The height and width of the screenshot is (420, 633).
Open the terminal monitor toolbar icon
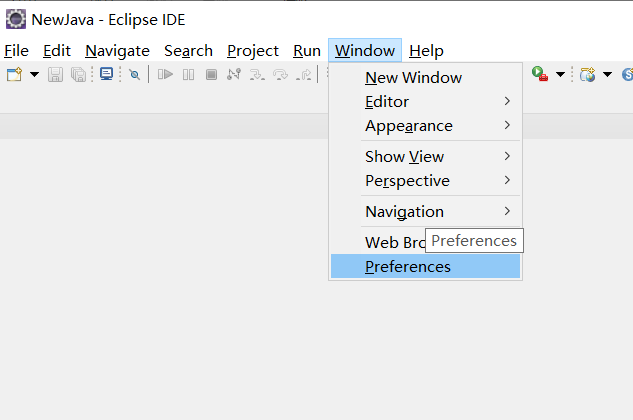(x=106, y=74)
